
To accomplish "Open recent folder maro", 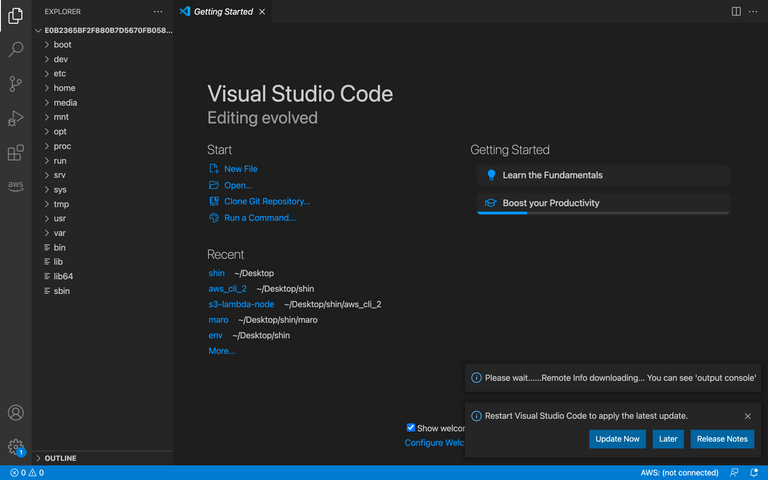I will coord(218,320).
